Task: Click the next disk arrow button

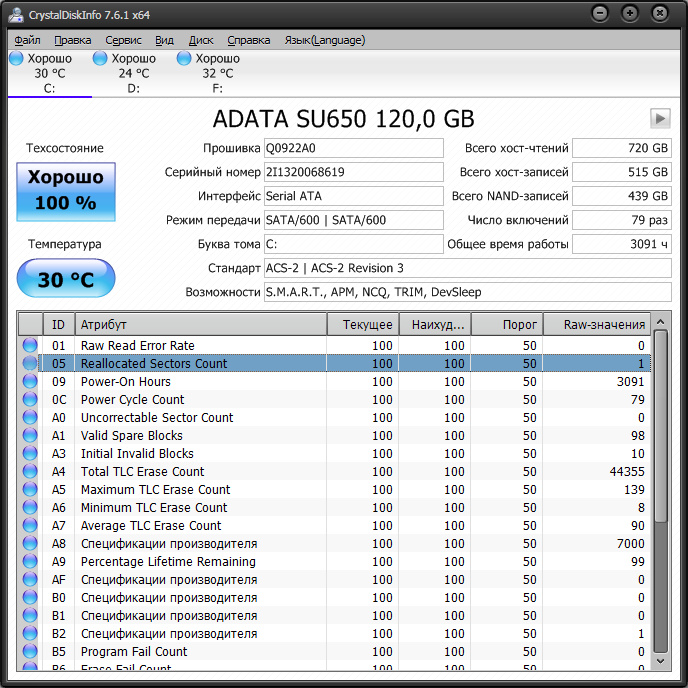Action: (659, 118)
